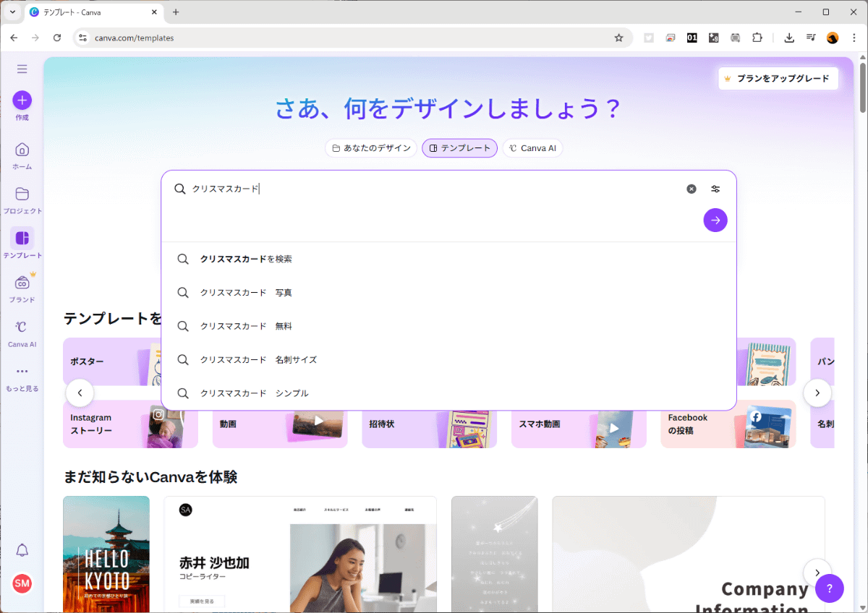Close the Canva templates tab

pos(154,12)
